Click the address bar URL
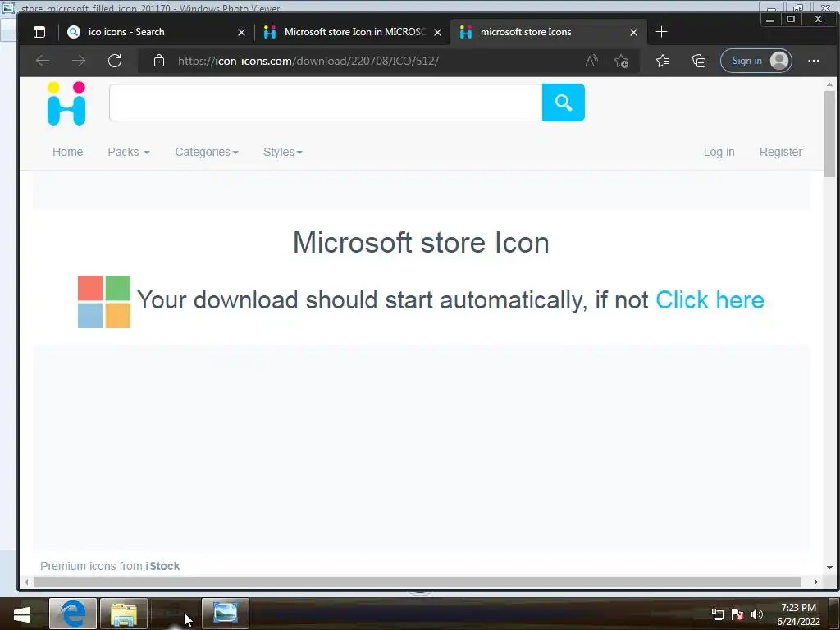Screen dimensions: 840x630 point(308,61)
